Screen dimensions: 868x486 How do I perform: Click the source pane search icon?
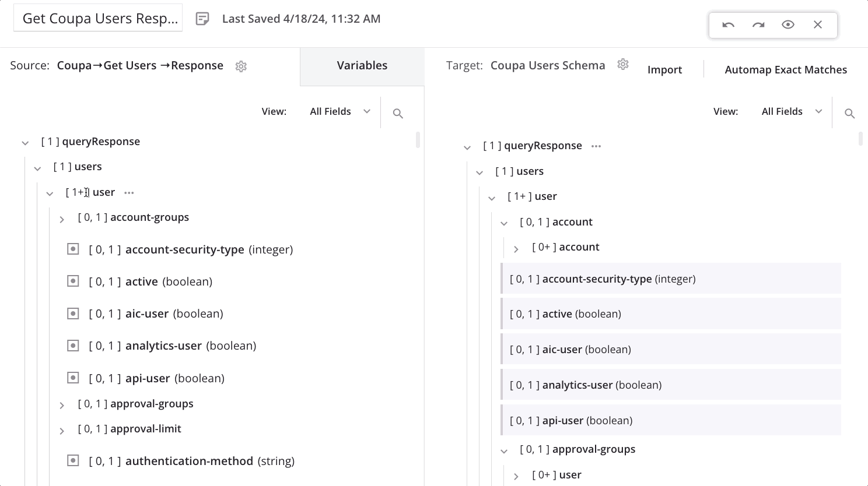click(398, 114)
